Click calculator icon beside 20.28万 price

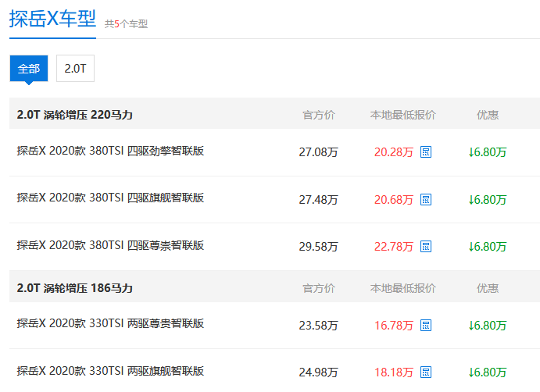426,152
